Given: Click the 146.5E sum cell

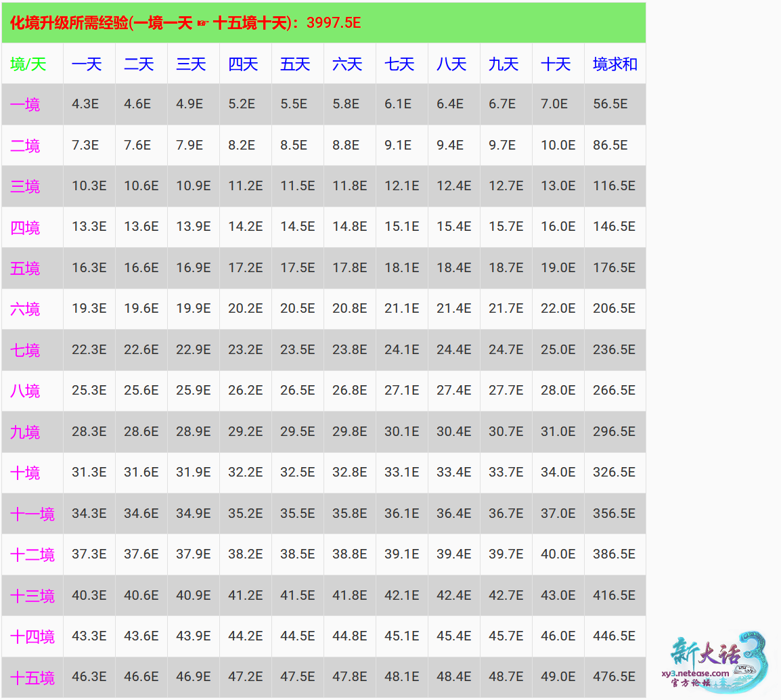Looking at the screenshot, I should coord(615,227).
